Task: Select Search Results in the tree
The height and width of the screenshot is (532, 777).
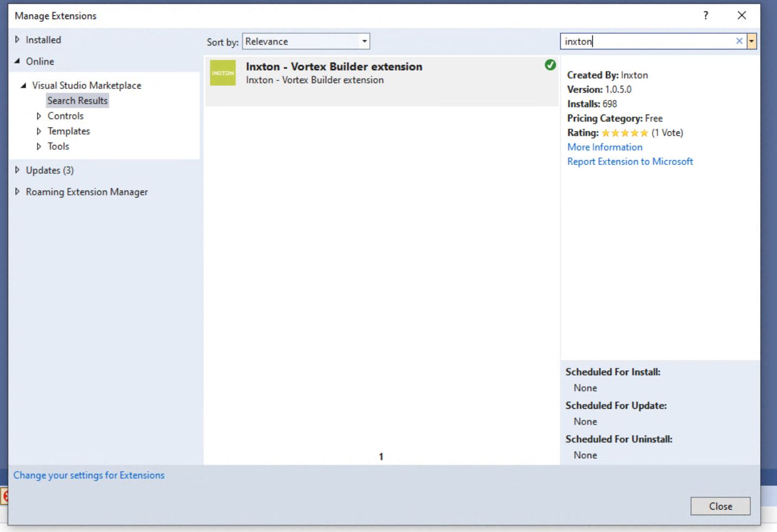Action: [x=77, y=100]
